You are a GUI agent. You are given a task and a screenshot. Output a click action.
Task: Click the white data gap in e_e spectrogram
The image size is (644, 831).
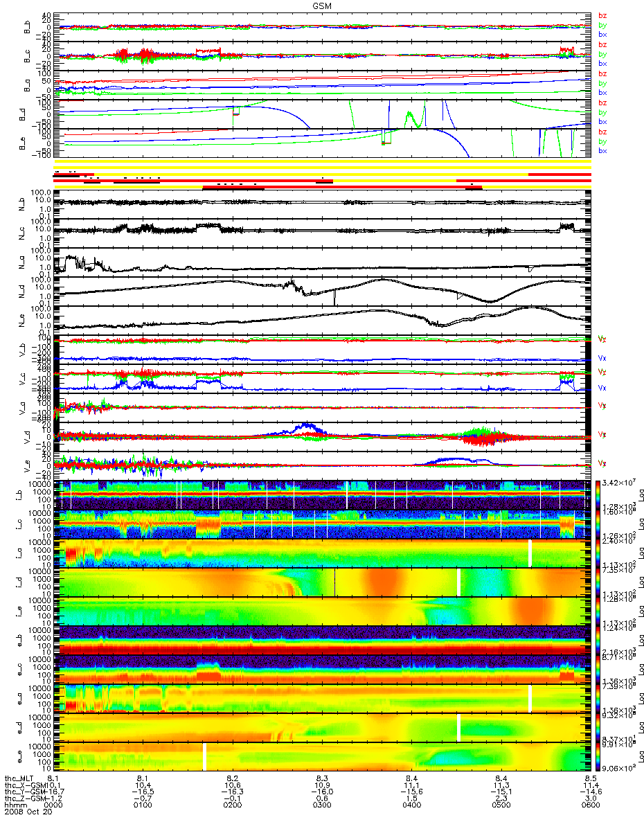pyautogui.click(x=205, y=756)
